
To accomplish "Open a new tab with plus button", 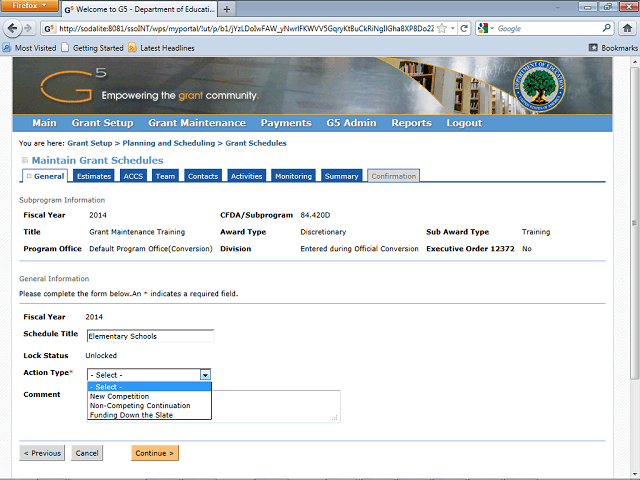I will tap(227, 9).
